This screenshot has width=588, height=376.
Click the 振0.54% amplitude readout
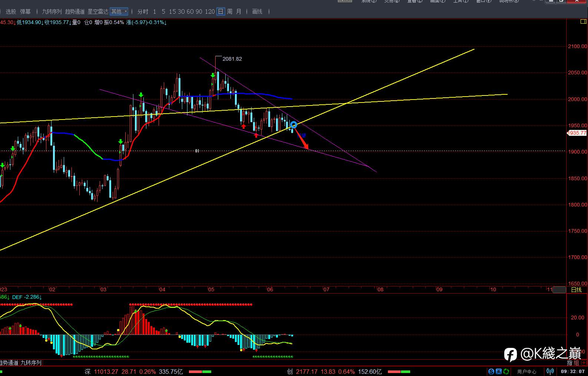(114, 22)
